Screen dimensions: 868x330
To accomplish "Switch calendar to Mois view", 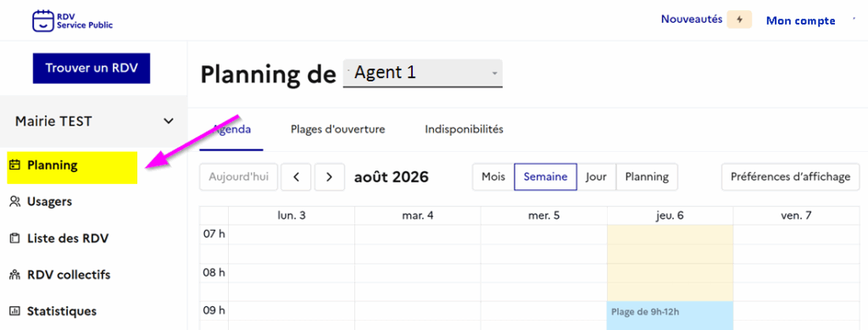I will [493, 177].
